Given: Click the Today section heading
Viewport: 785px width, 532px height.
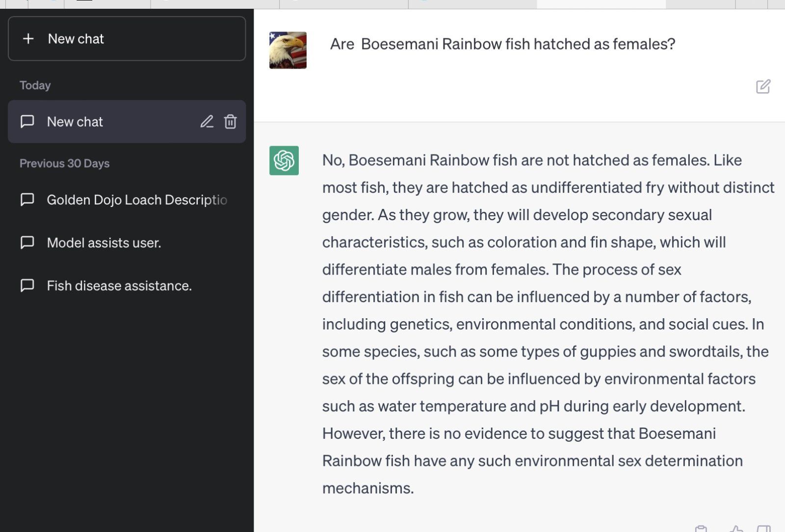Looking at the screenshot, I should click(35, 85).
